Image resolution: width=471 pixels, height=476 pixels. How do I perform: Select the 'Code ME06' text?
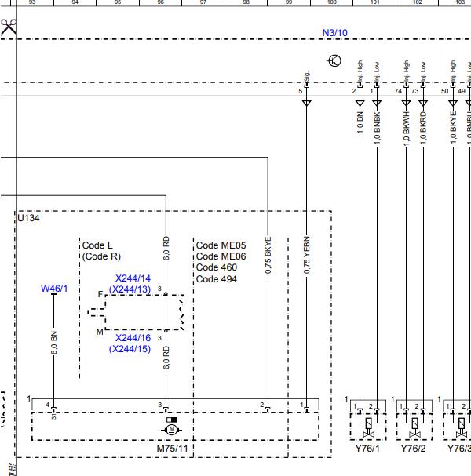pyautogui.click(x=221, y=256)
